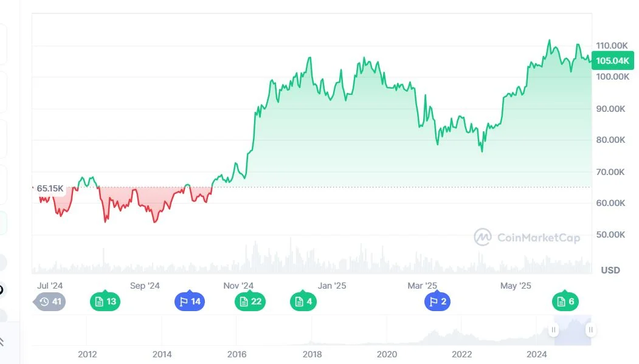This screenshot has height=364, width=639.
Task: Select 2012 on the overview timeline
Action: [87, 354]
